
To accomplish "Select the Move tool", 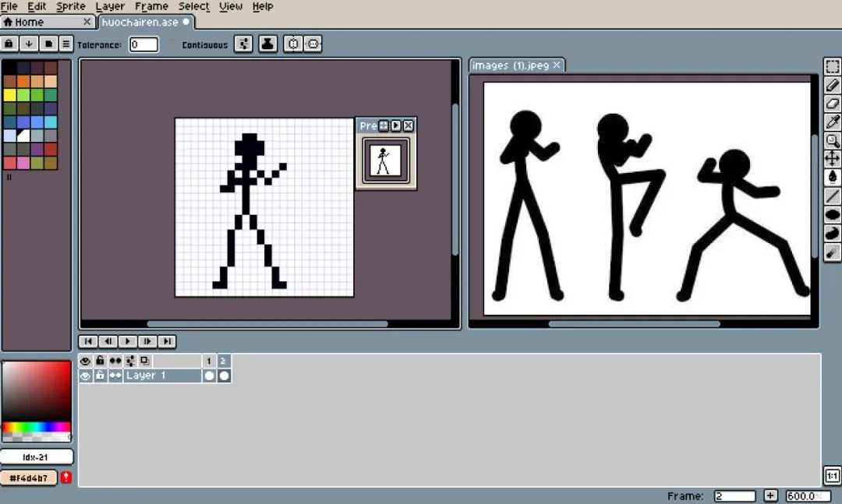I will point(833,159).
